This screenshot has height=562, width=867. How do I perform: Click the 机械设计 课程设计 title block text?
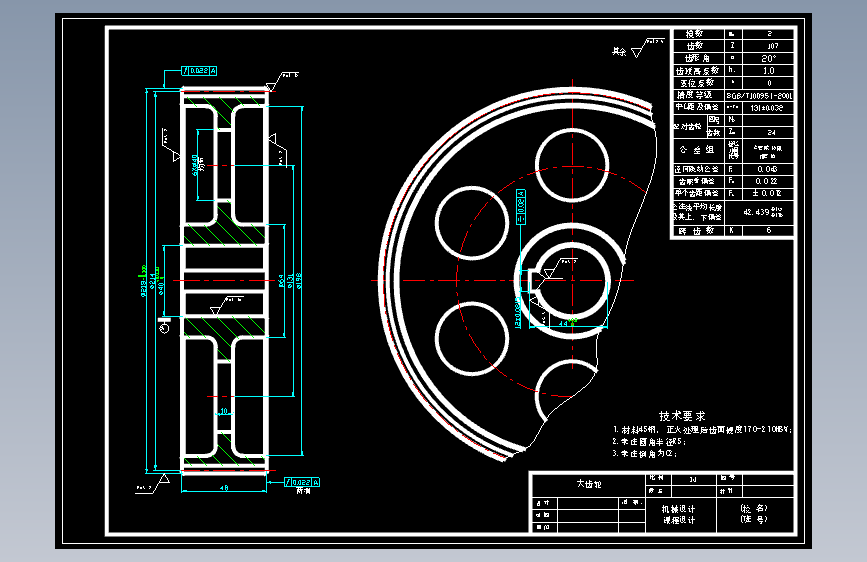(680, 514)
